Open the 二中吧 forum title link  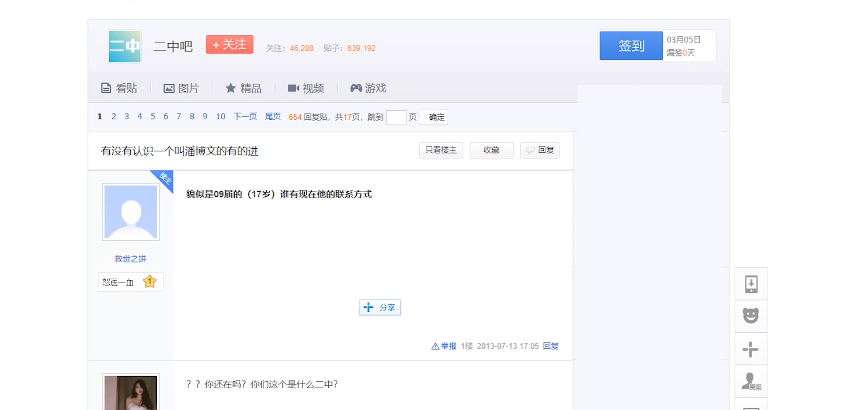(173, 47)
